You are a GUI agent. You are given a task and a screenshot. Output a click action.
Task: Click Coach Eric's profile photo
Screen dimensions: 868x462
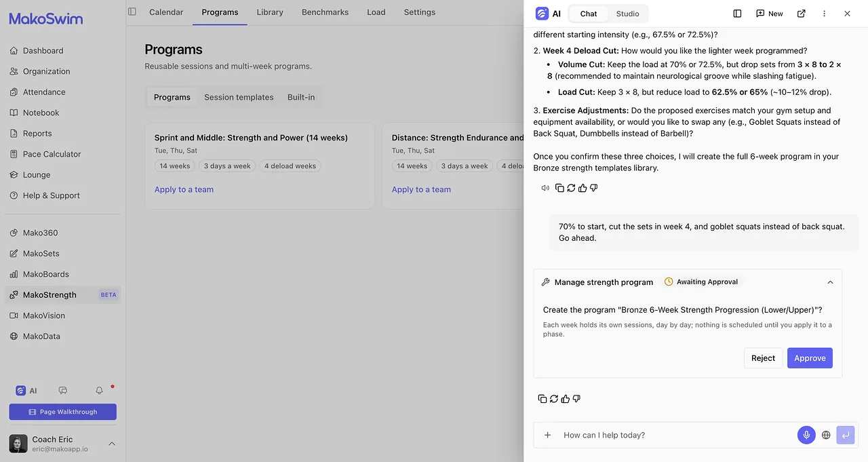(x=18, y=444)
